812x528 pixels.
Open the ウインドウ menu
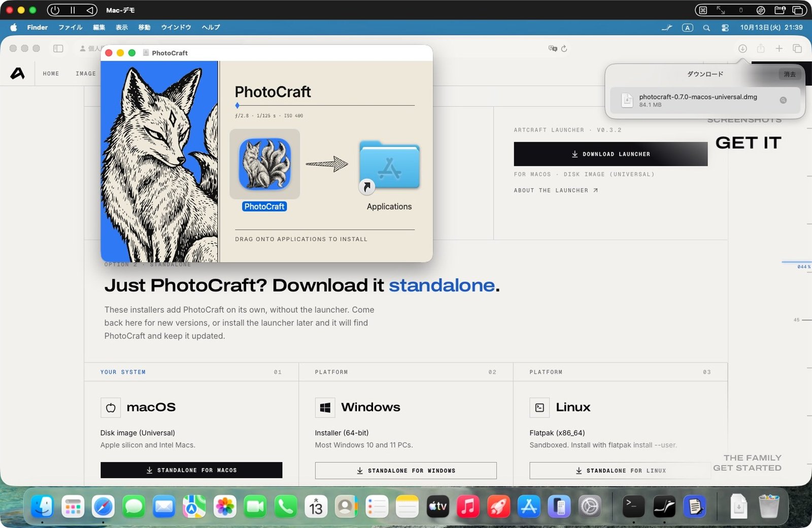click(176, 27)
